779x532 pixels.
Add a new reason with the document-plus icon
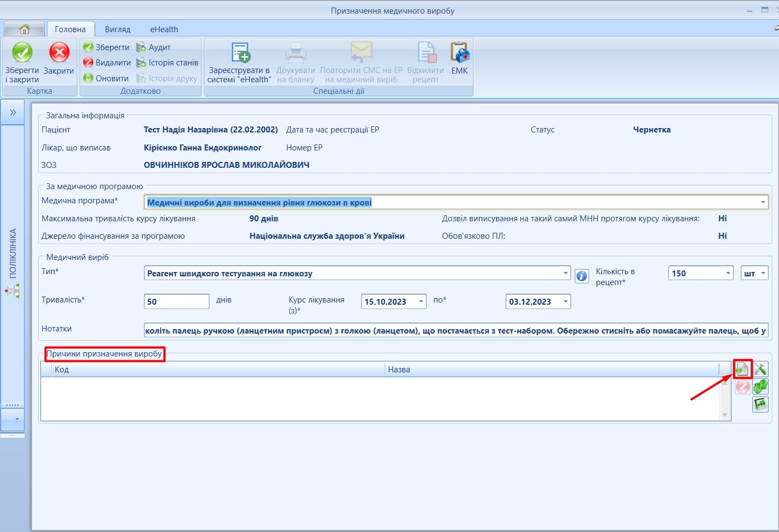click(x=742, y=369)
